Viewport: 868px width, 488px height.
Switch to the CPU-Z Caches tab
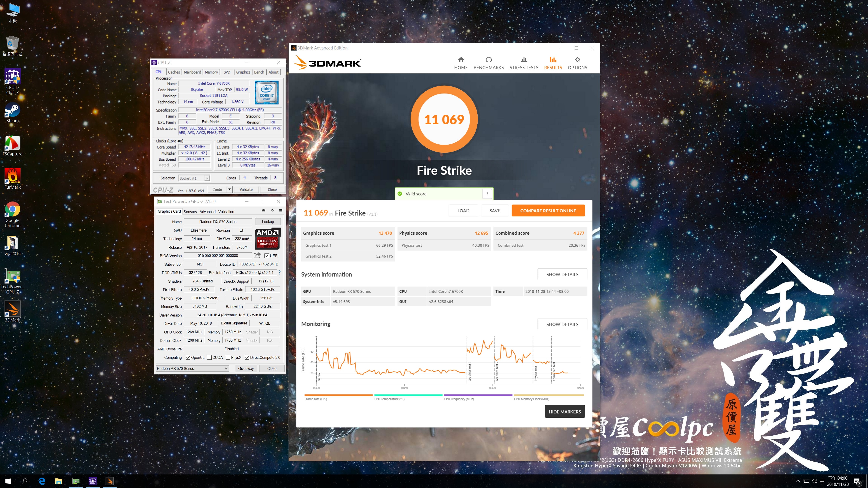[174, 72]
